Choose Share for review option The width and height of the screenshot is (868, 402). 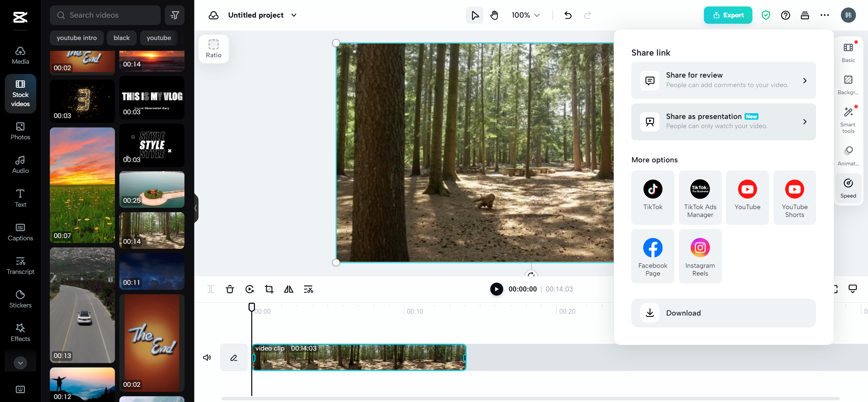point(723,80)
